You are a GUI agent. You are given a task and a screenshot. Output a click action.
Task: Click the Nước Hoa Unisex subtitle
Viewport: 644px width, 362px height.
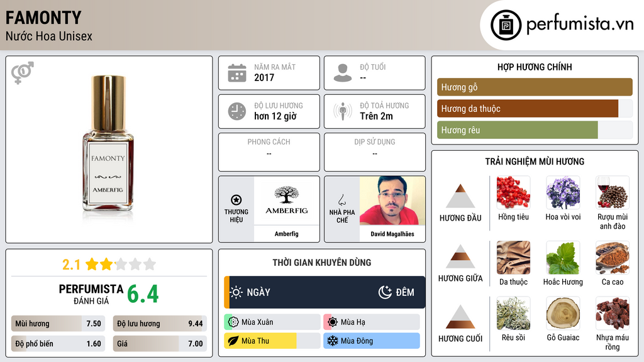pos(49,36)
